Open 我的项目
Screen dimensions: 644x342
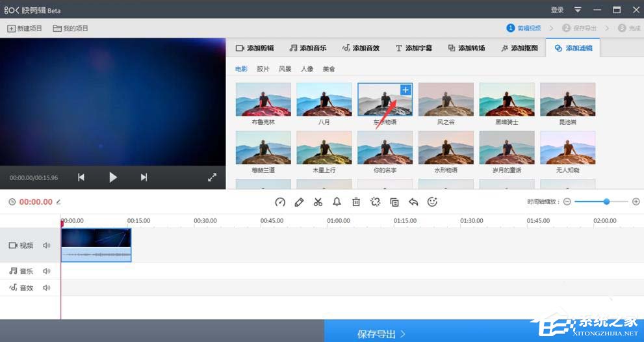(71, 29)
